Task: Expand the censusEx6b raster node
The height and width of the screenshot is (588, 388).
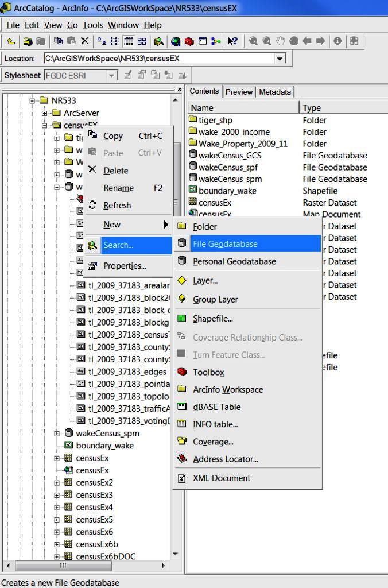Action: [57, 544]
